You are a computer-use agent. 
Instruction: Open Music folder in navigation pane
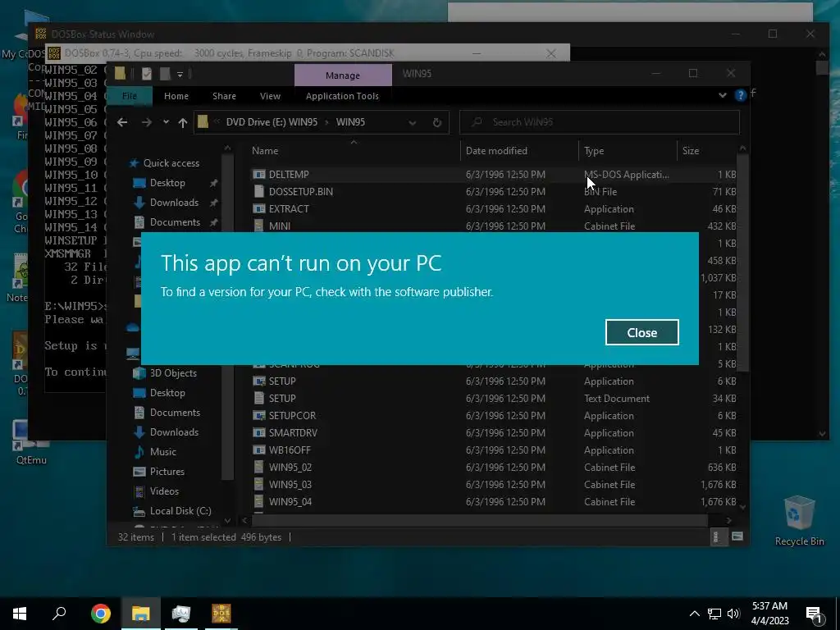(155, 452)
